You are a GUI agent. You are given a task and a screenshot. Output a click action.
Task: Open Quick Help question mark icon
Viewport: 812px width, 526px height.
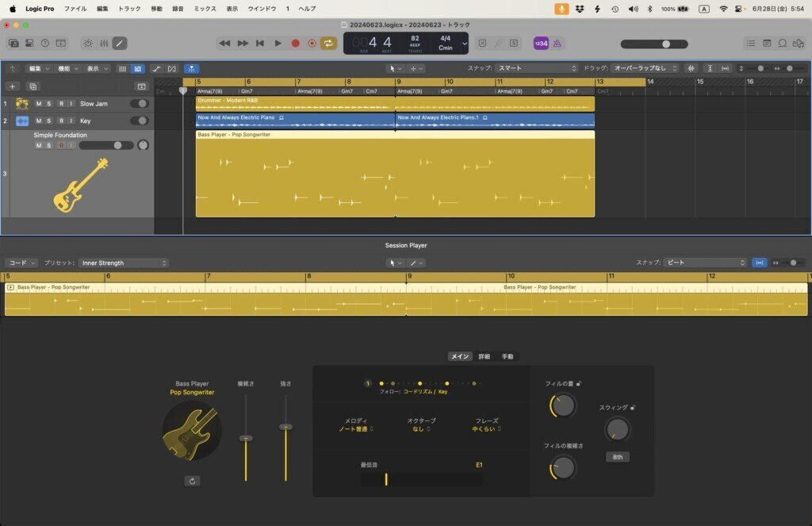point(45,44)
